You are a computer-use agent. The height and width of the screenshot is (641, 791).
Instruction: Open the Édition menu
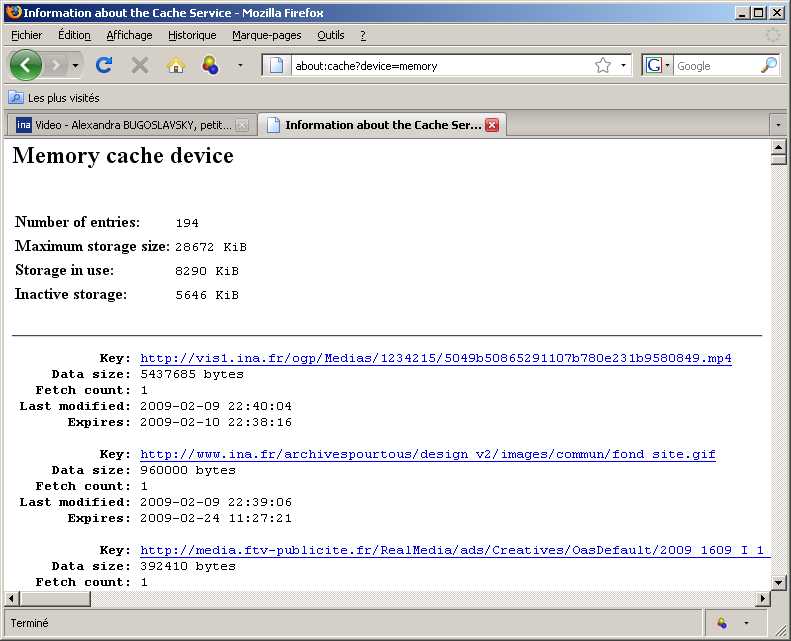[74, 35]
